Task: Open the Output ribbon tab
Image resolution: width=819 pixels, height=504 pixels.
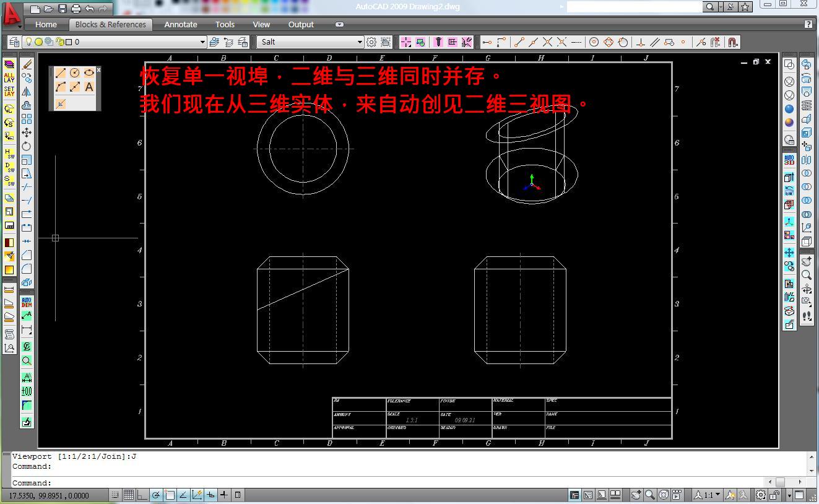Action: click(x=301, y=25)
